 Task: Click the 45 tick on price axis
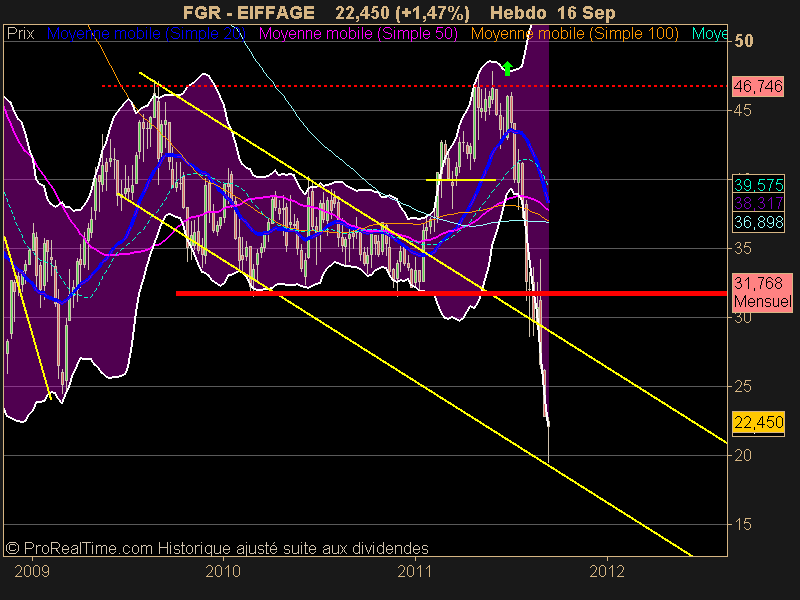point(742,110)
